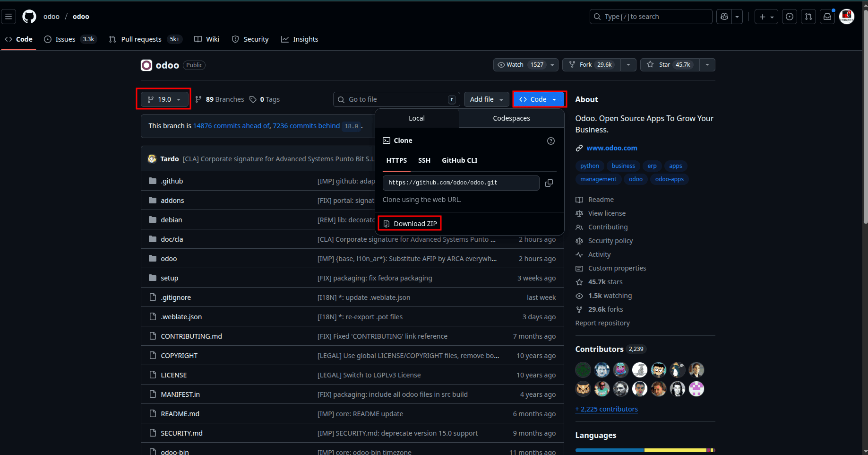The width and height of the screenshot is (868, 455).
Task: Click the first contributor avatar
Action: 583,369
